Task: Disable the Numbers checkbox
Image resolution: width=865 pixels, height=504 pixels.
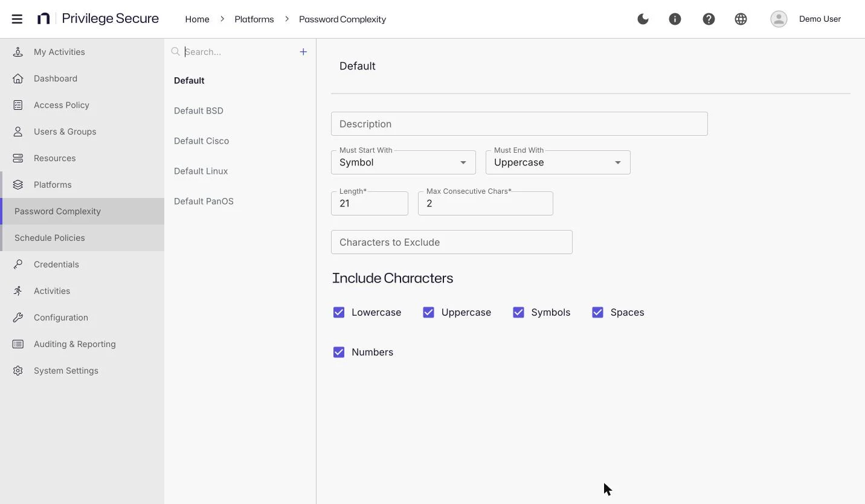Action: [339, 352]
